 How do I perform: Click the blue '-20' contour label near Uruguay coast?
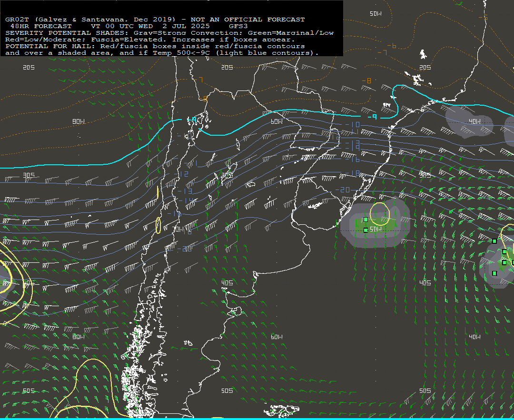tap(342, 190)
